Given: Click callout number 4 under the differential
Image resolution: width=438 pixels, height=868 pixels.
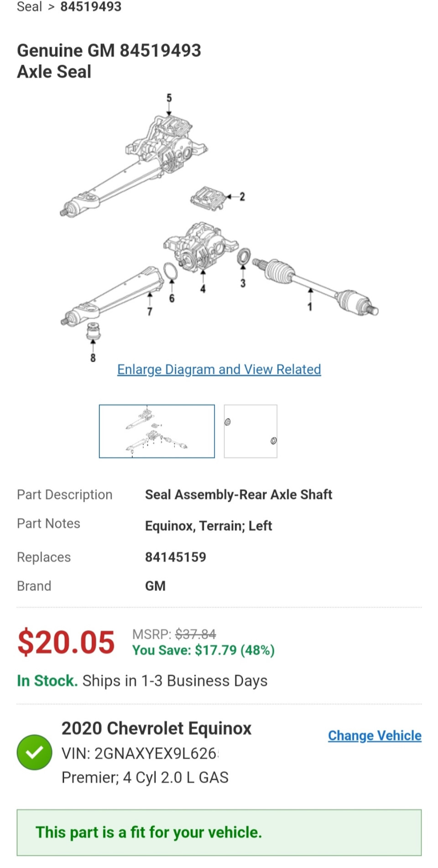Looking at the screenshot, I should point(203,289).
